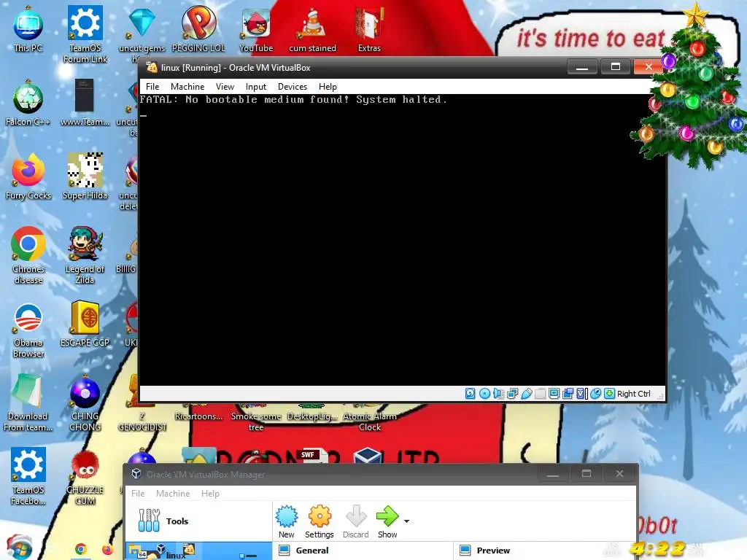Click the ESCAPE CCP mahjong tile icon
This screenshot has width=747, height=560.
point(85,324)
